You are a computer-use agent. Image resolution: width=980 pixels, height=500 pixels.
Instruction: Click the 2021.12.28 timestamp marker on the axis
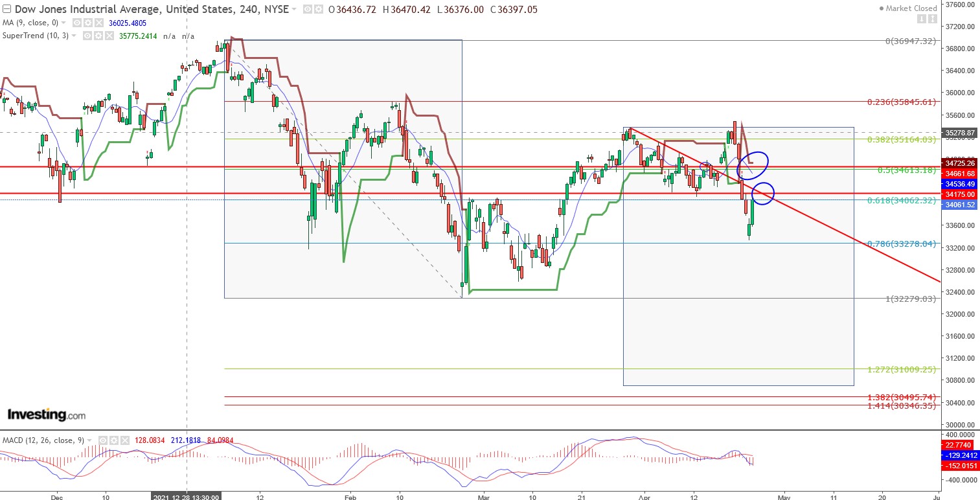(x=186, y=495)
